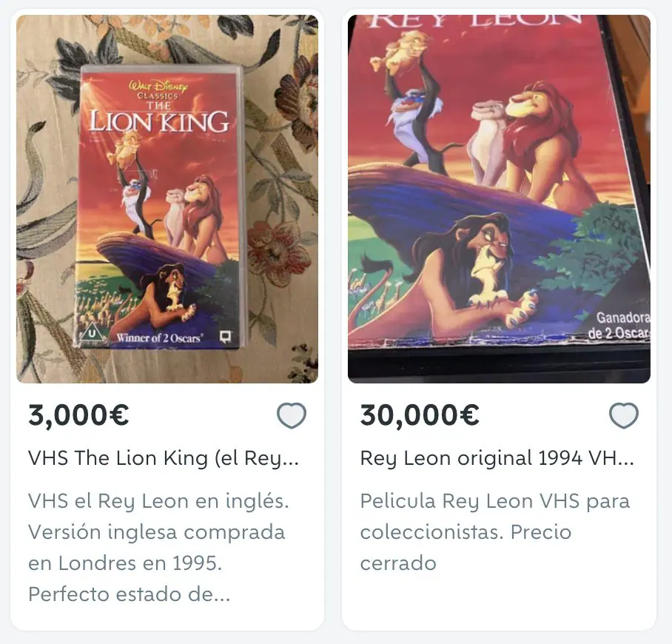Viewport: 672px width, 644px height.
Task: Open the English Lion King VHS photo
Action: click(167, 199)
